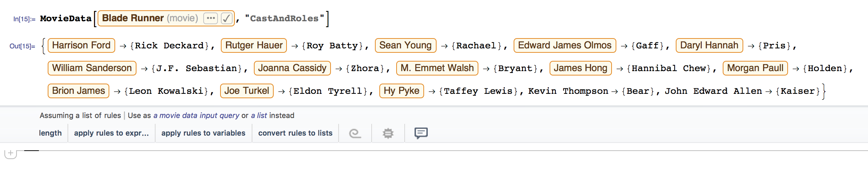Viewport: 868px width, 184px height.
Task: Click the Holden role text
Action: click(825, 69)
